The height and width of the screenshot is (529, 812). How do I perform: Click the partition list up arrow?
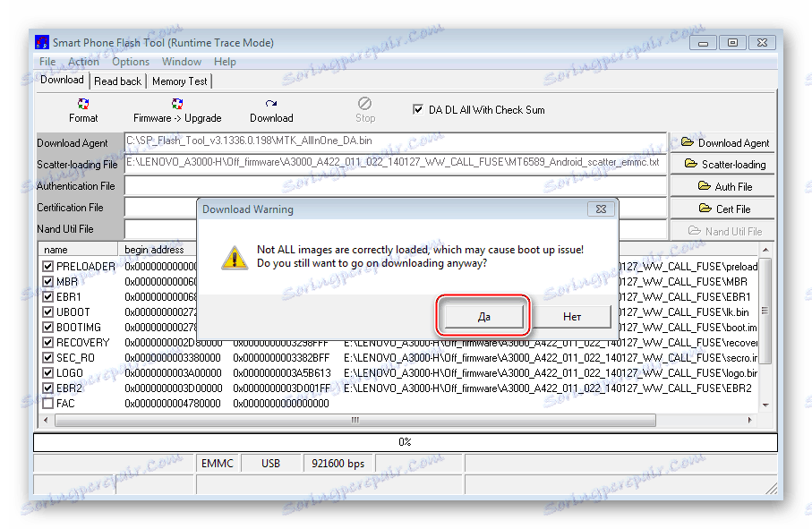point(766,250)
